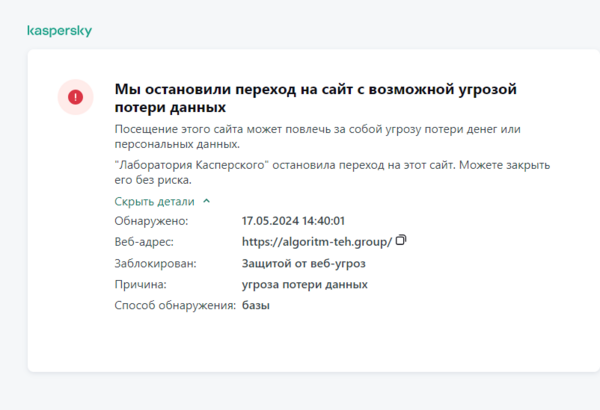Select the URL https://algoritm-teh.group/
The height and width of the screenshot is (410, 600).
point(317,242)
